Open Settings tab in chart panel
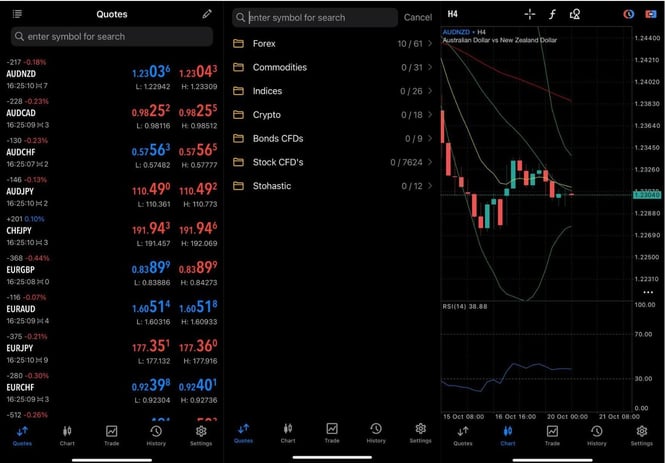This screenshot has width=665, height=463. (x=642, y=436)
